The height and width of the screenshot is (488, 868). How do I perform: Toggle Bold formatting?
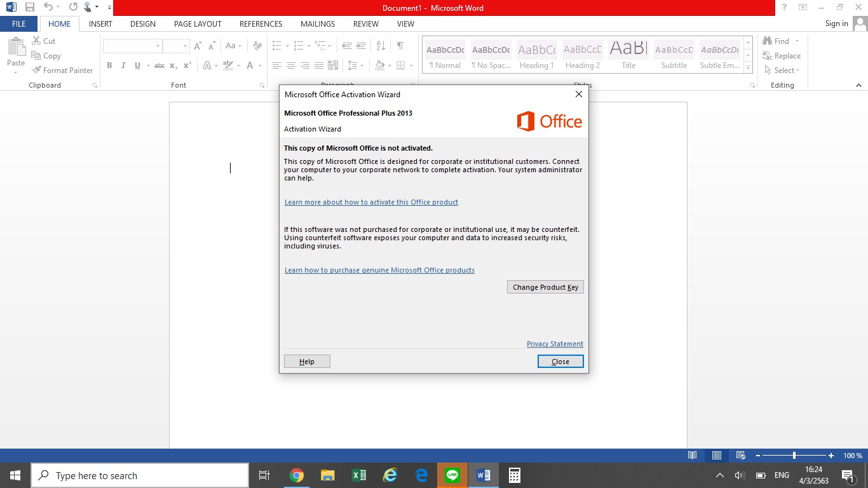109,65
